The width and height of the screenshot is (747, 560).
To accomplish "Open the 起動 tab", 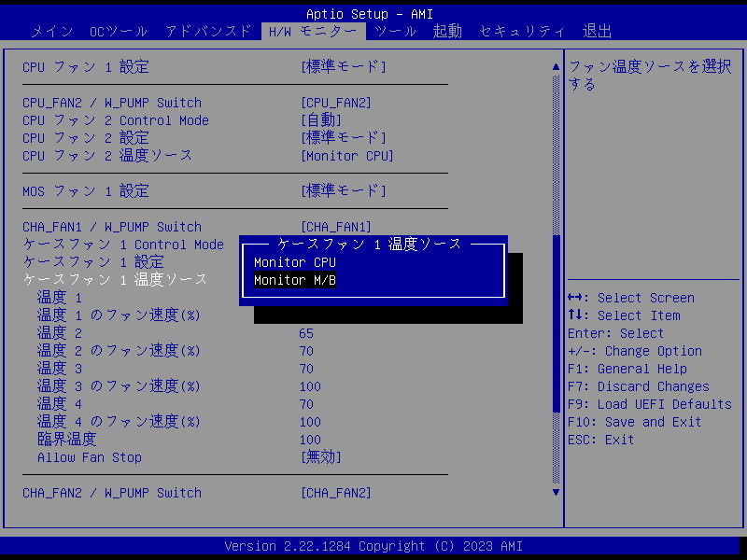I will tap(447, 32).
